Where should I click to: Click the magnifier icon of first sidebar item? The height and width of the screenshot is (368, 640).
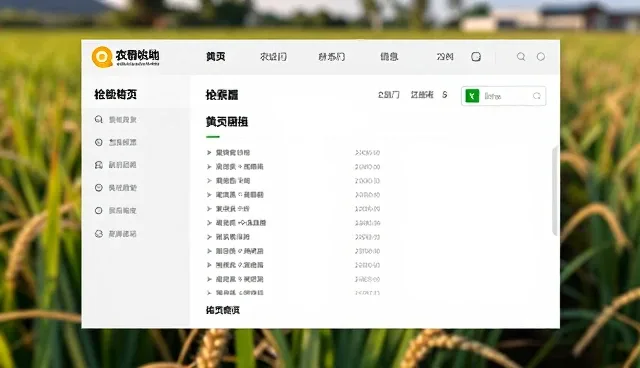pos(99,120)
